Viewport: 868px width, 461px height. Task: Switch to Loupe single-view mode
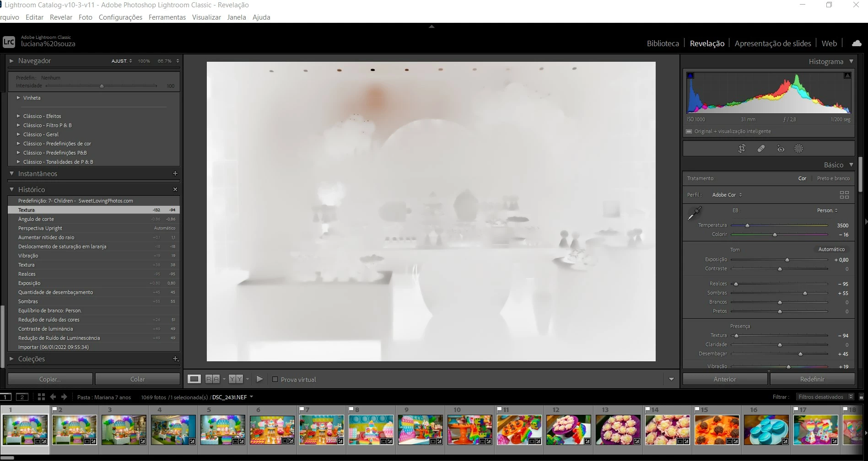click(x=194, y=379)
